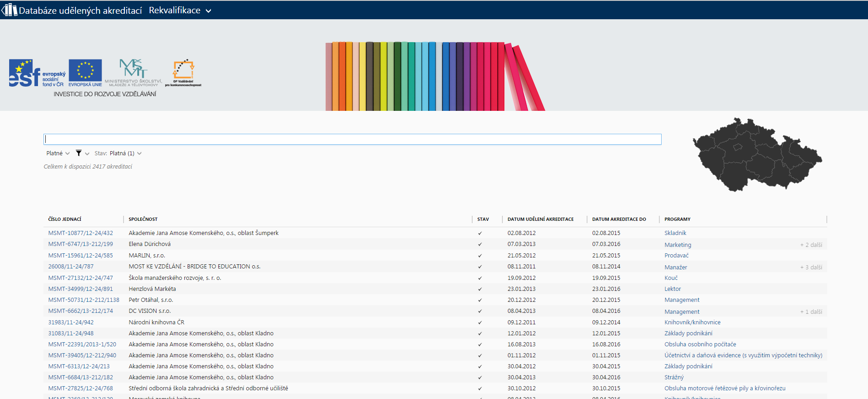Select 'Škola manažerského rozvoje, s. r. o.' company
Screen dimensions: 868x399
175,278
